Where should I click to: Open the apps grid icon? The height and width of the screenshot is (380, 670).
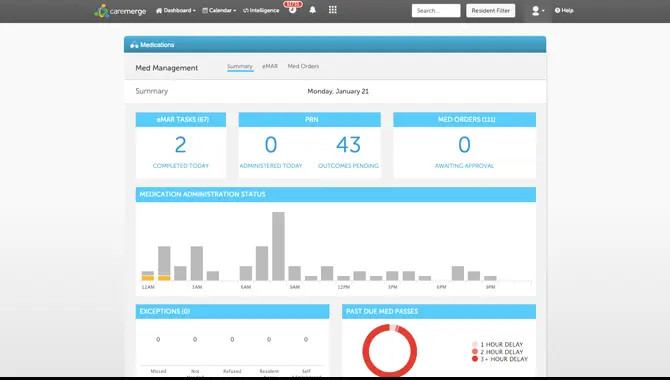pos(333,10)
